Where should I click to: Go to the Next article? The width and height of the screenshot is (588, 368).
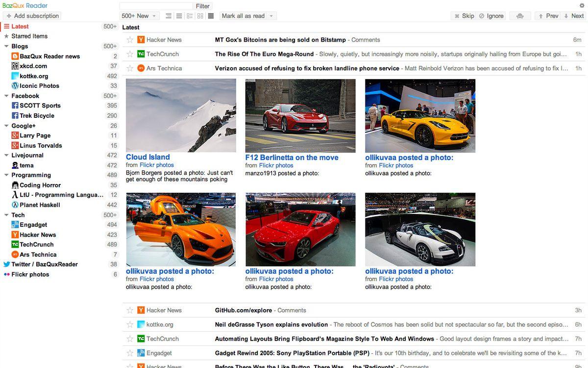pos(574,16)
